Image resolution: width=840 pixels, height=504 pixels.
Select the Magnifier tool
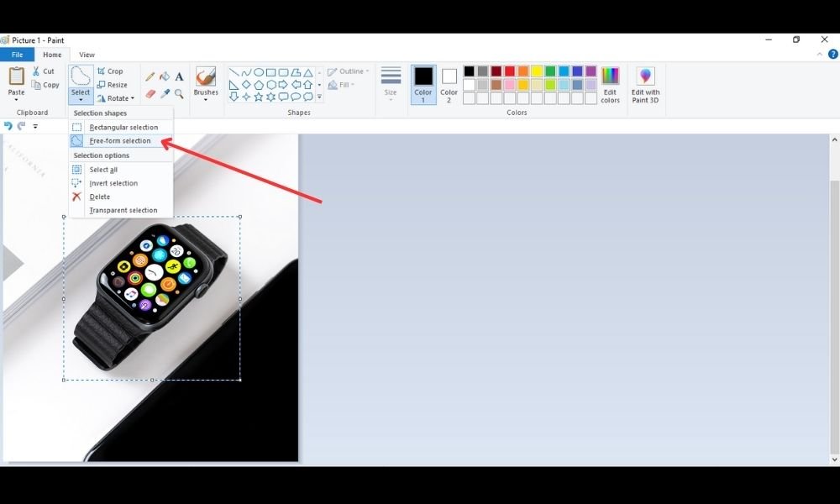(x=179, y=94)
